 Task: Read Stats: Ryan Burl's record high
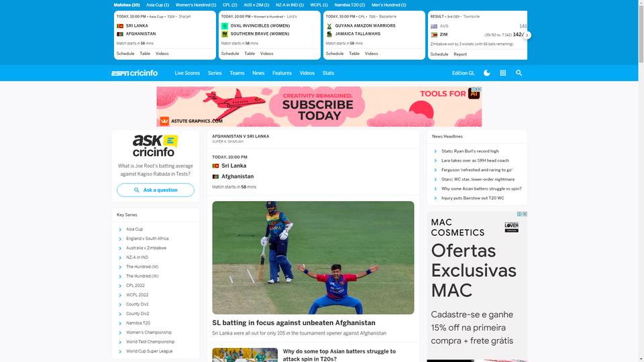(x=470, y=151)
